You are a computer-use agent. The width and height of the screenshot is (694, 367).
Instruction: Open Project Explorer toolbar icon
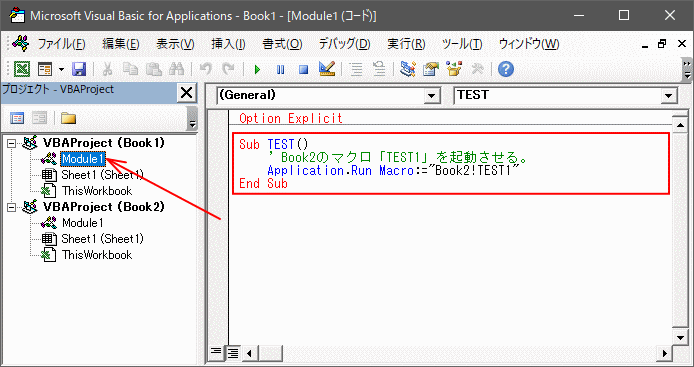(407, 69)
